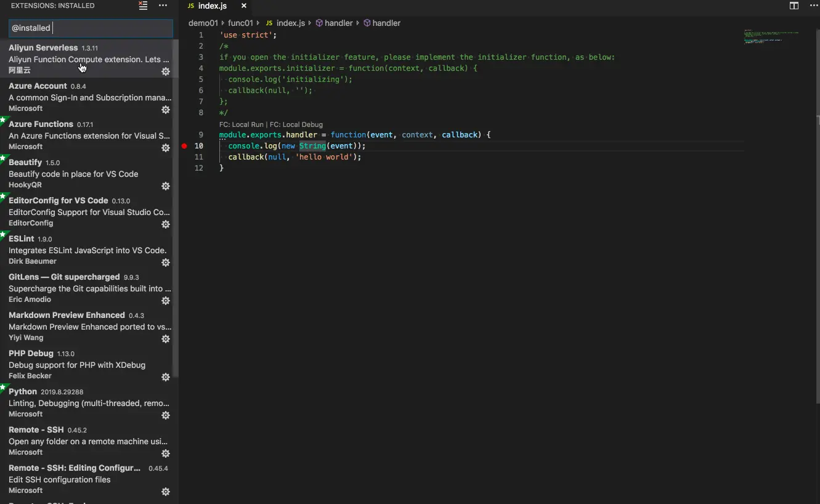Split the editor to the right
Image resolution: width=820 pixels, height=504 pixels.
[x=794, y=6]
